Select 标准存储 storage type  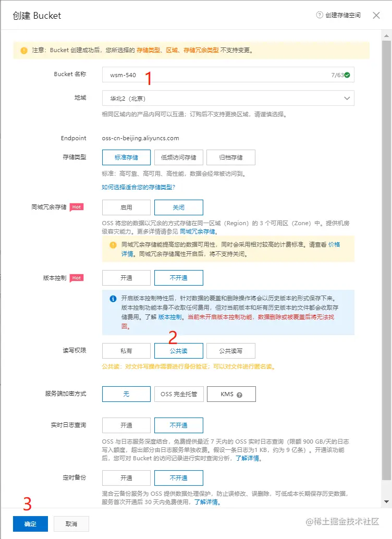click(126, 157)
